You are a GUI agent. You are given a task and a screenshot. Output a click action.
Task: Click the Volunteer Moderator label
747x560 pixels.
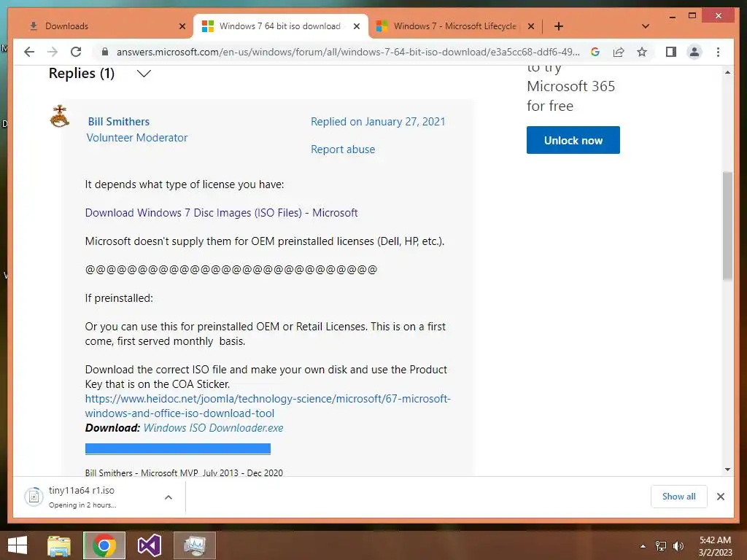[137, 138]
